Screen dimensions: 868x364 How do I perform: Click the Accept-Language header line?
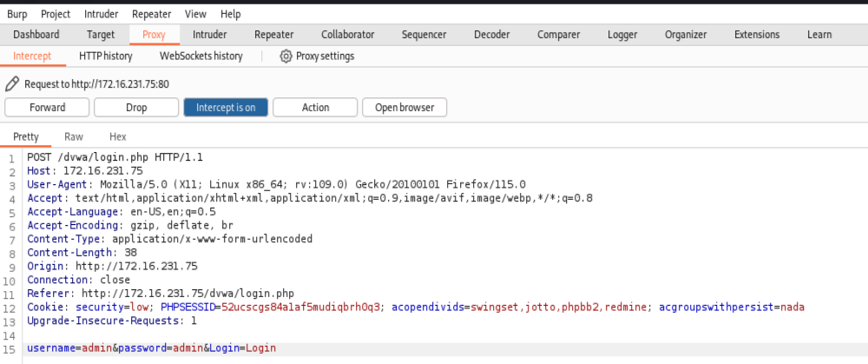122,212
